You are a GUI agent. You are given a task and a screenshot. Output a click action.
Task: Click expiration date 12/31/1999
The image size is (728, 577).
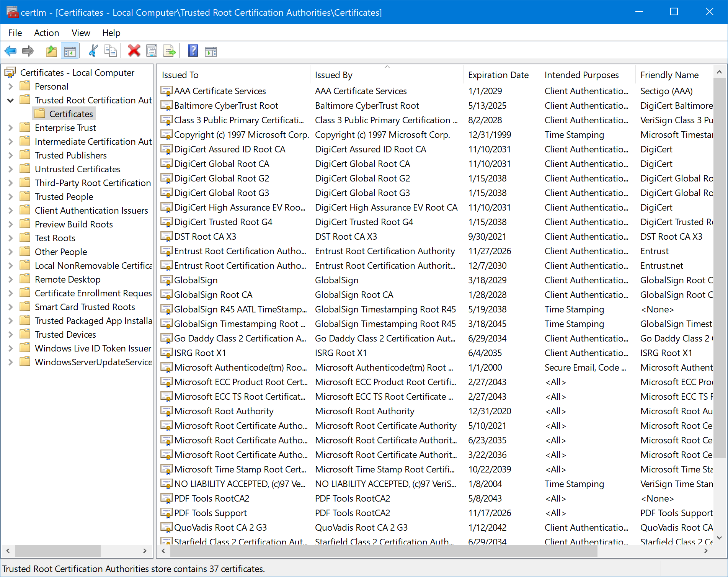point(490,135)
